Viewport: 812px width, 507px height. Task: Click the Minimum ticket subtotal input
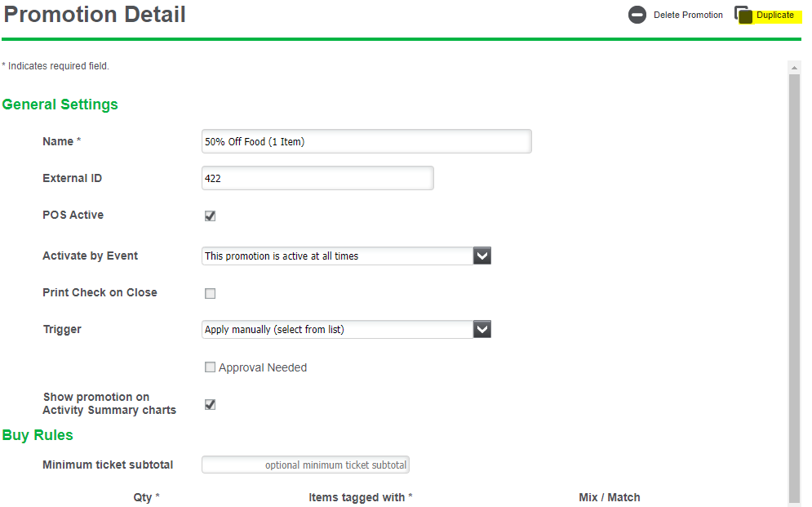[x=305, y=465]
